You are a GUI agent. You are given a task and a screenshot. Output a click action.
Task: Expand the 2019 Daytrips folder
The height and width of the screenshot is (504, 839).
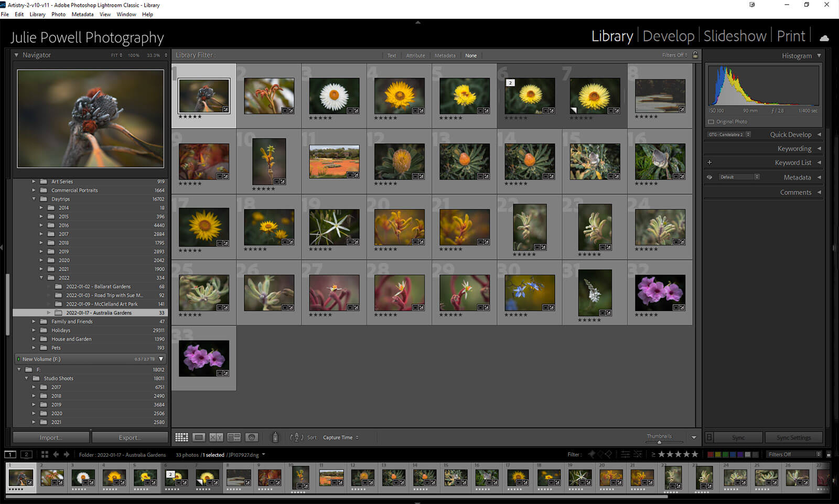pyautogui.click(x=41, y=252)
